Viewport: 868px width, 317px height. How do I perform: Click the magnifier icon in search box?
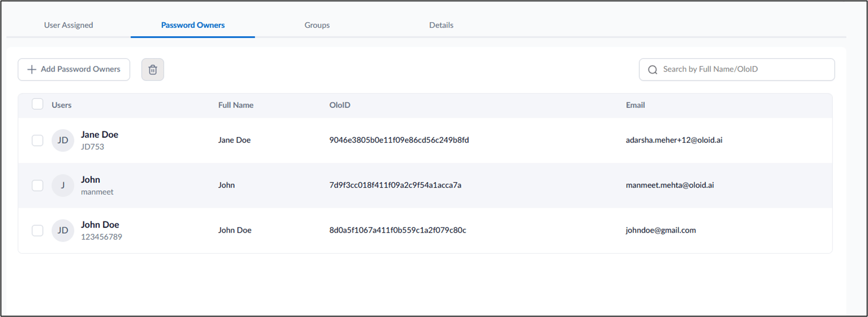(x=653, y=69)
